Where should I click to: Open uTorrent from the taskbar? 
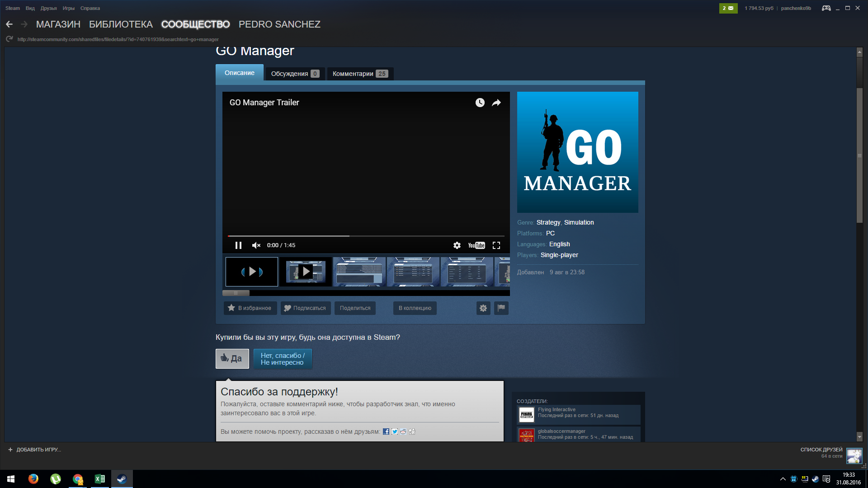pyautogui.click(x=56, y=479)
